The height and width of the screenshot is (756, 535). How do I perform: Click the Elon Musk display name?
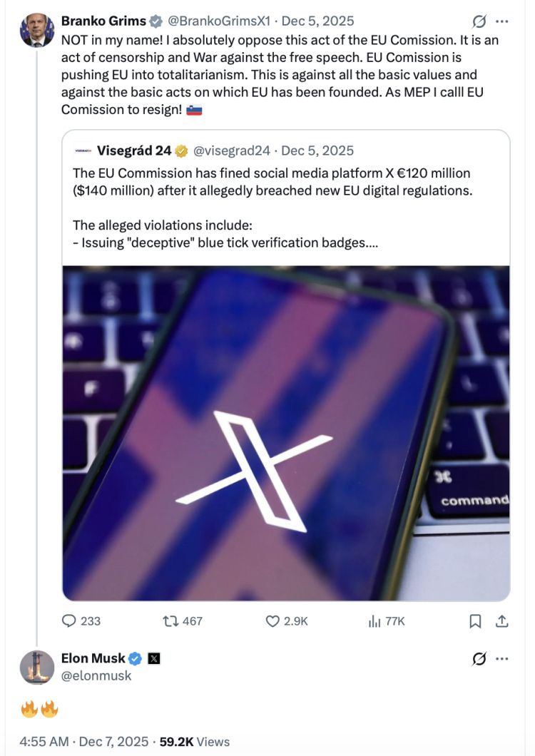tap(93, 658)
